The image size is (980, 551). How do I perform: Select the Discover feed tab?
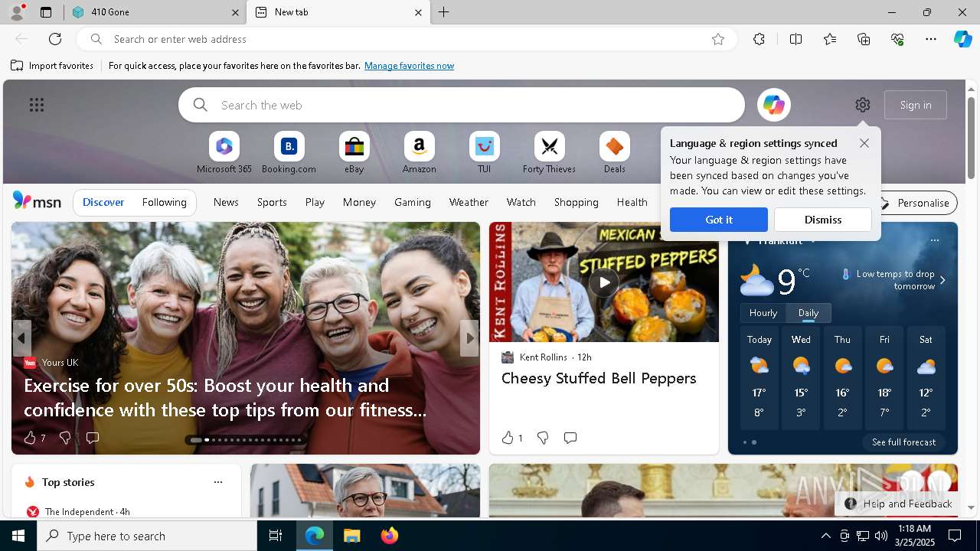(x=103, y=202)
